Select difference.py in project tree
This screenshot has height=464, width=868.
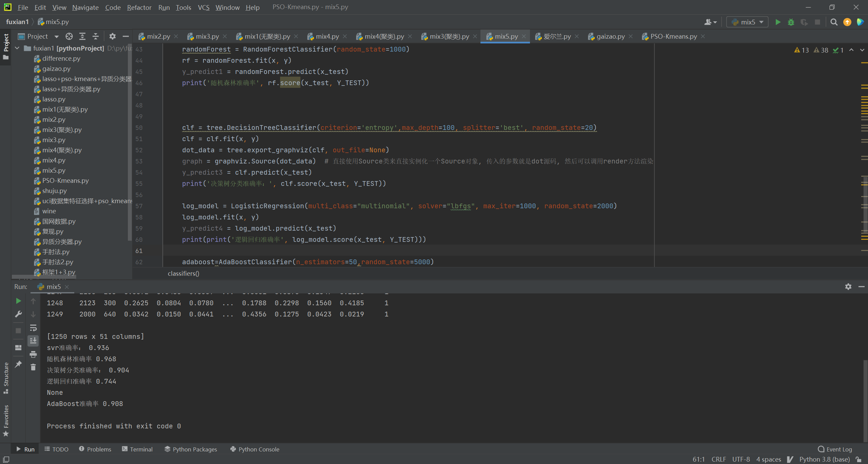(61, 58)
